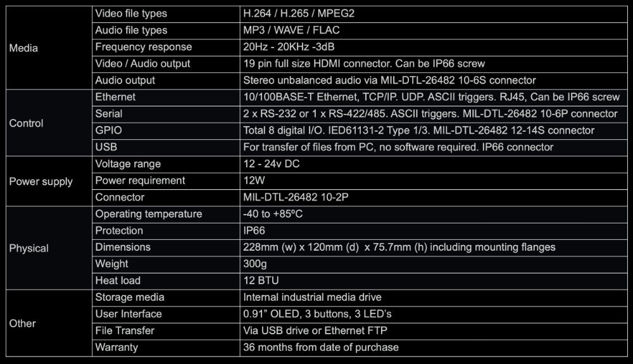
Task: Click the Video file types label
Action: tap(131, 13)
